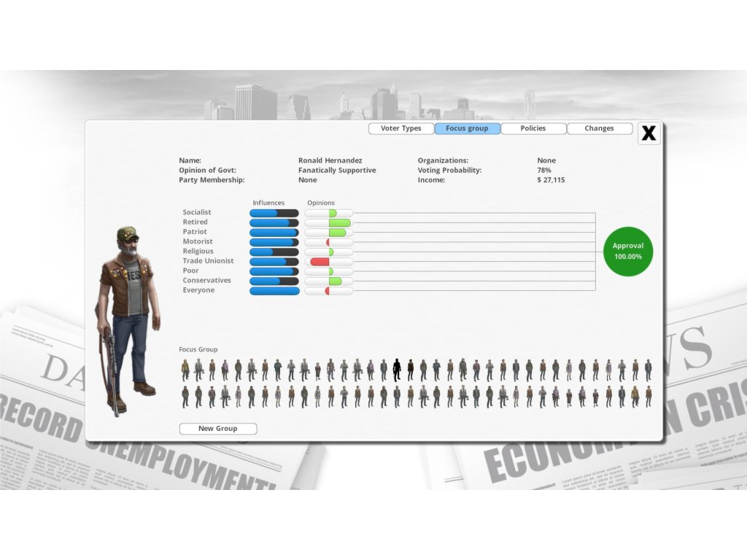The height and width of the screenshot is (560, 747).
Task: Click the Patriot opinion bar
Action: coord(329,233)
